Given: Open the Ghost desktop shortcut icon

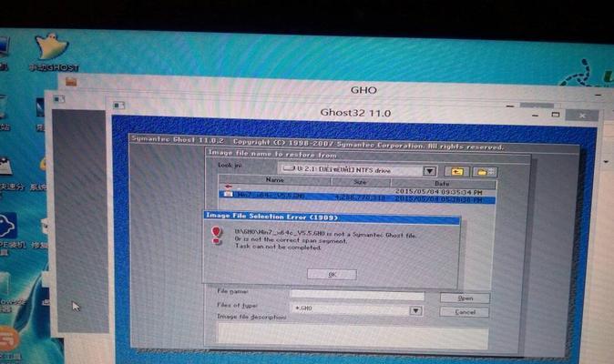Looking at the screenshot, I should (x=53, y=53).
